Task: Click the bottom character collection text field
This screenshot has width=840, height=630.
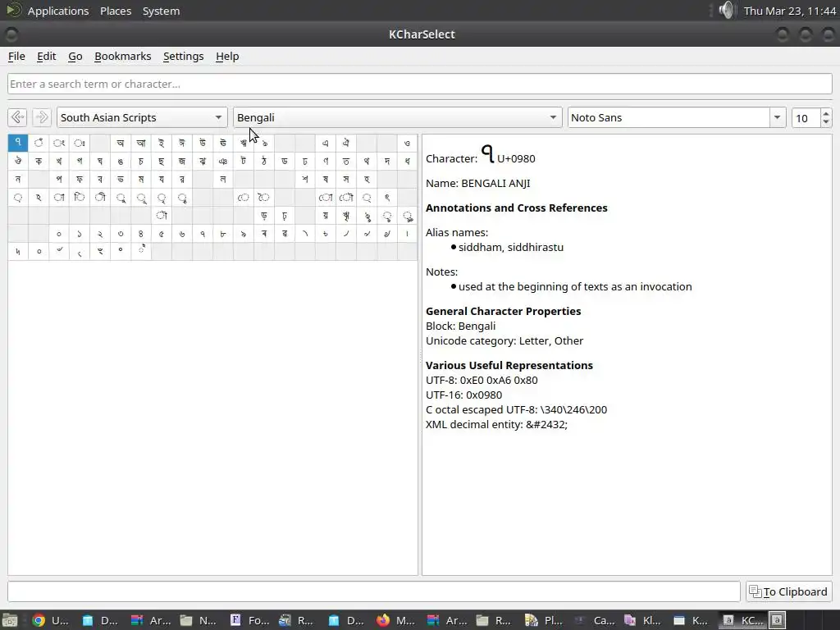Action: click(373, 591)
